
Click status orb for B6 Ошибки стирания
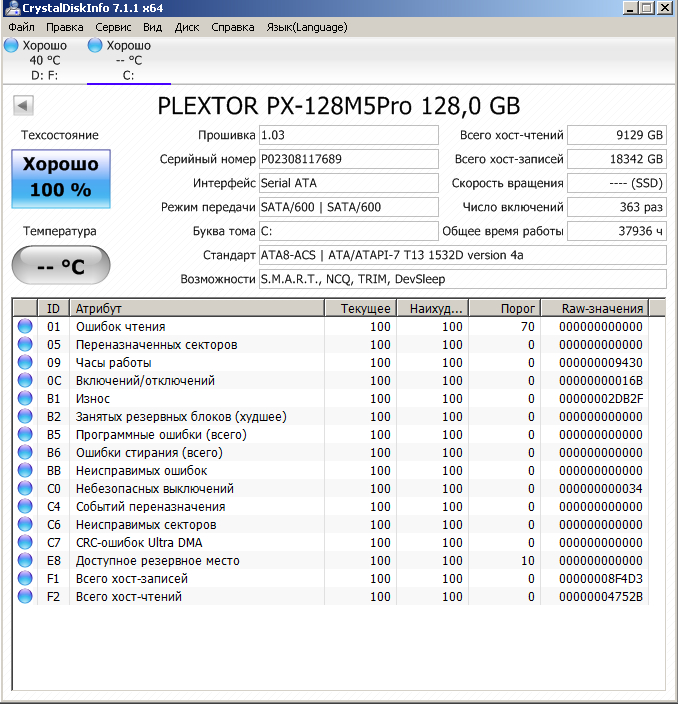[25, 452]
